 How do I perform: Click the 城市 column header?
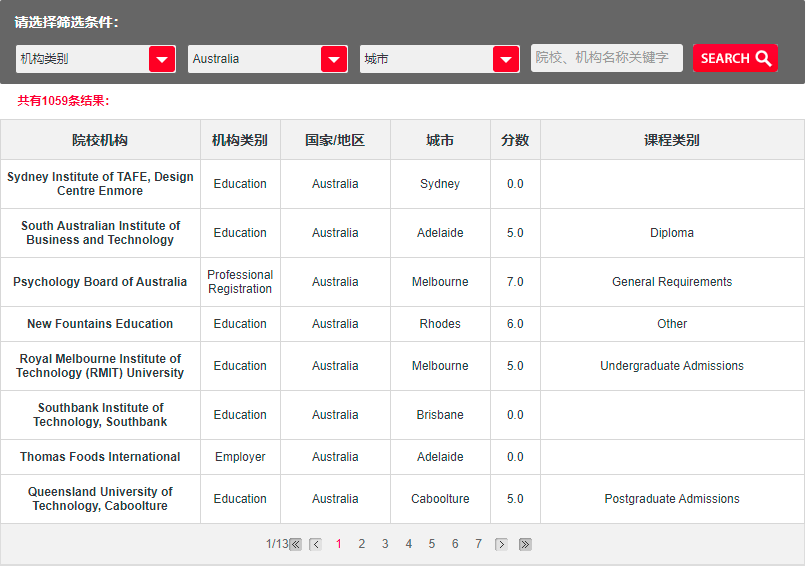(440, 140)
